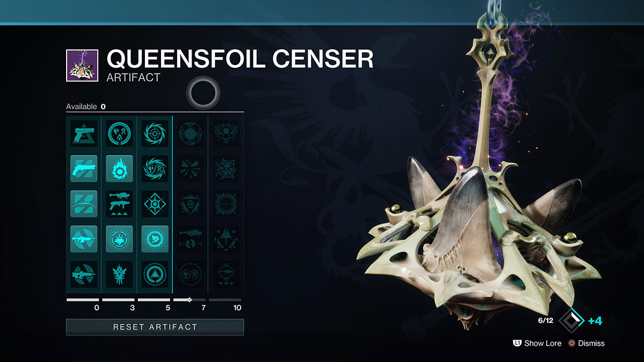Viewport: 644px width, 362px height.
Task: Open Show Lore prompt
Action: pyautogui.click(x=538, y=343)
